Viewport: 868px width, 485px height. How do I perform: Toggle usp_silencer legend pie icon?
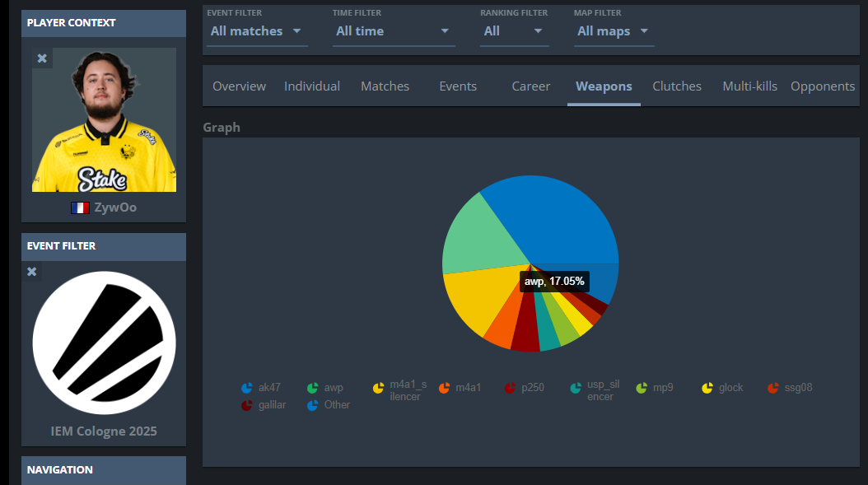[576, 388]
